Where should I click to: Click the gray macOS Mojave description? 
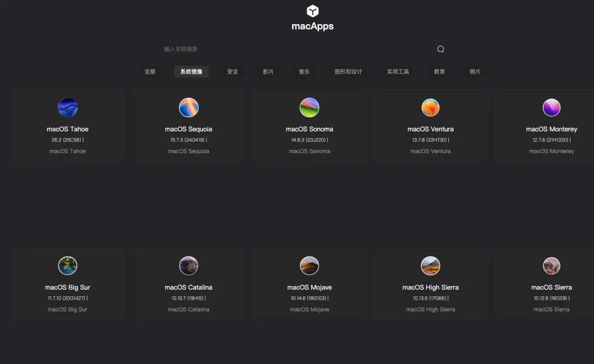tap(310, 310)
